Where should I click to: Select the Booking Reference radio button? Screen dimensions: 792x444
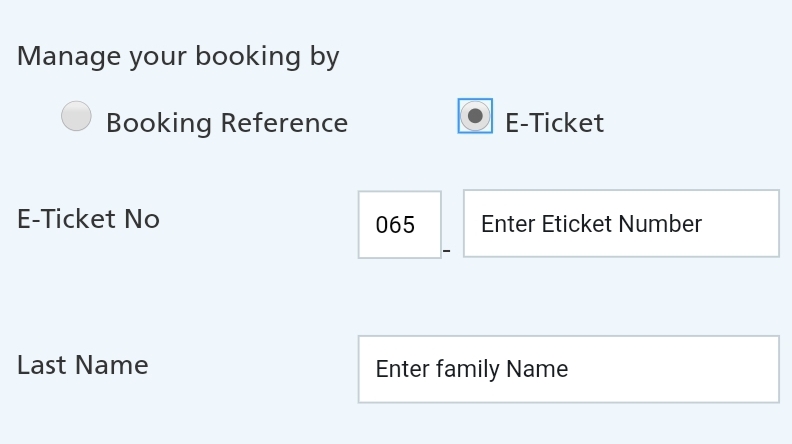pyautogui.click(x=76, y=117)
